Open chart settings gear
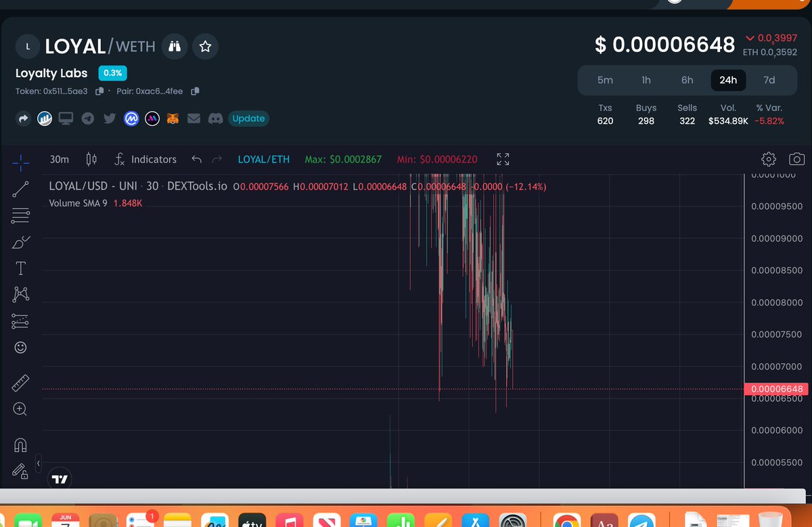Image resolution: width=812 pixels, height=527 pixels. [769, 159]
